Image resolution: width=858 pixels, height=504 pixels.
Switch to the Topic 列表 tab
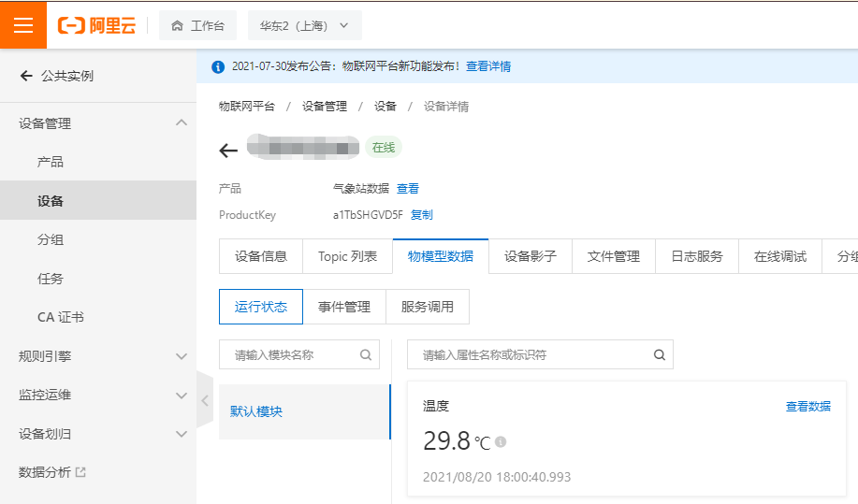click(347, 256)
